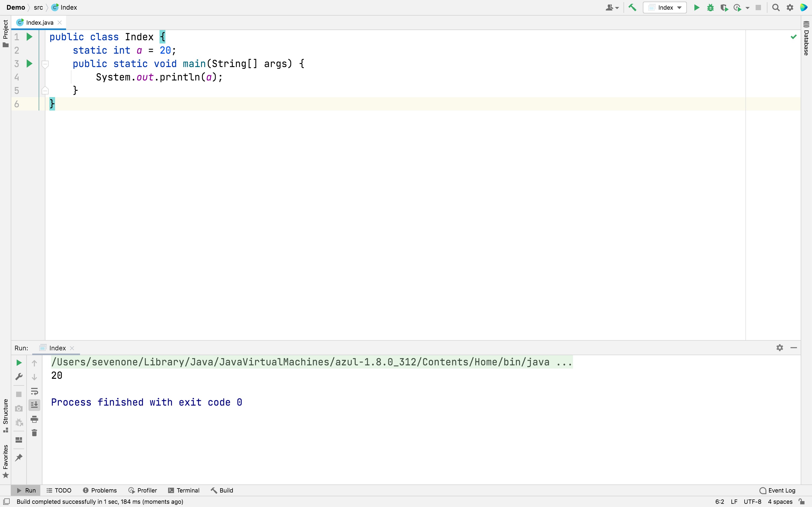Start debugging with the bug icon
Screen dimensions: 812x507
click(x=710, y=8)
